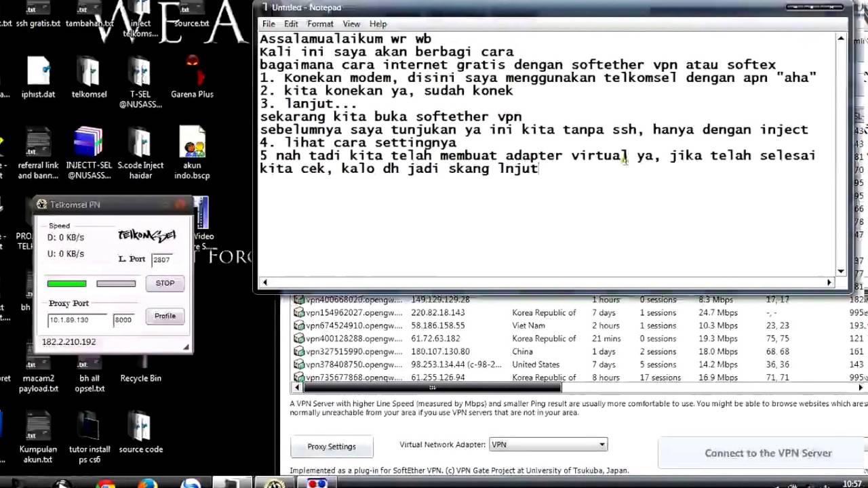Open the ssh gratis.txt desktop file
The image size is (868, 488).
click(x=38, y=15)
